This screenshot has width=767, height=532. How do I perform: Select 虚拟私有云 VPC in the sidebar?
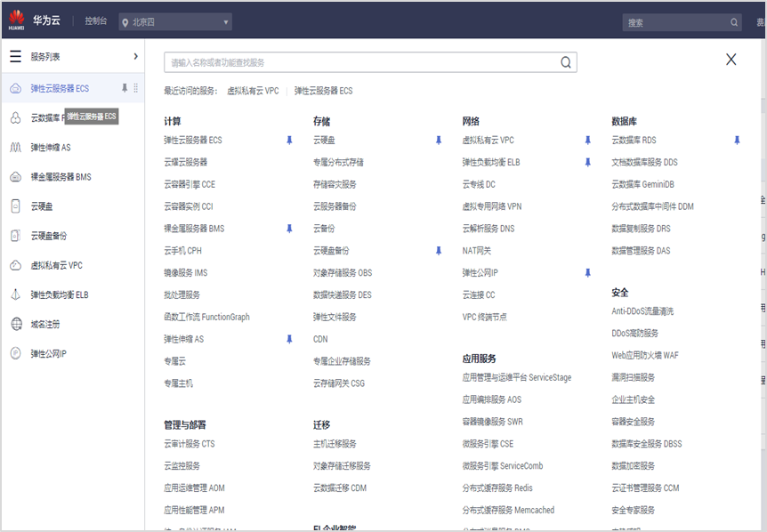(x=56, y=265)
